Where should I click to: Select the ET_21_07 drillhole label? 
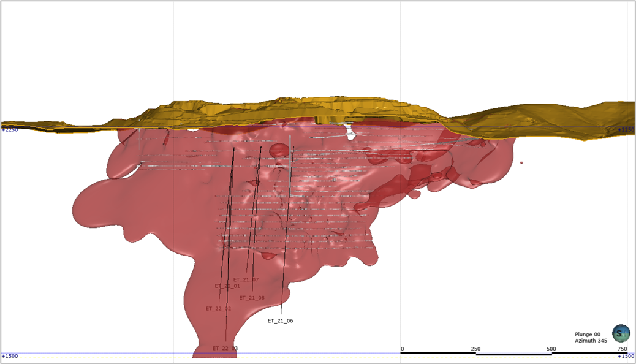(x=246, y=280)
